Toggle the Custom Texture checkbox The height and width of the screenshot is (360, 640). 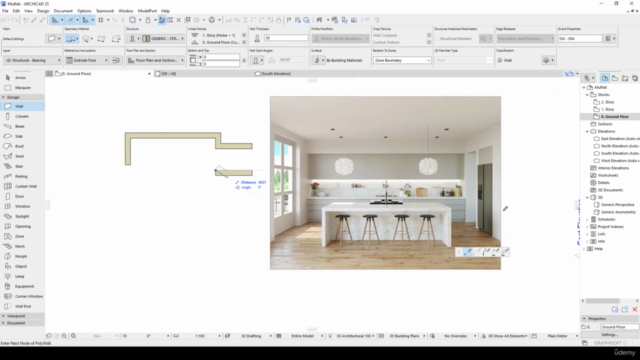click(429, 42)
